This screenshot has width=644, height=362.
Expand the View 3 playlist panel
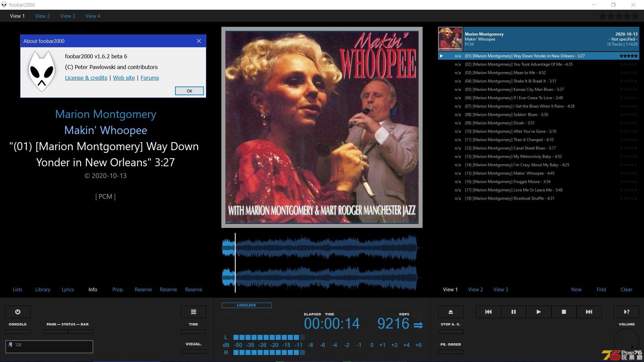coord(500,290)
